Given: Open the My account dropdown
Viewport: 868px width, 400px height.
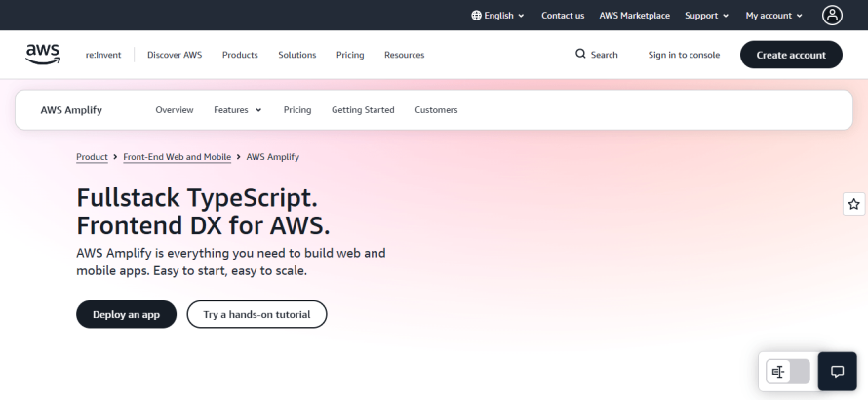Looking at the screenshot, I should point(774,16).
